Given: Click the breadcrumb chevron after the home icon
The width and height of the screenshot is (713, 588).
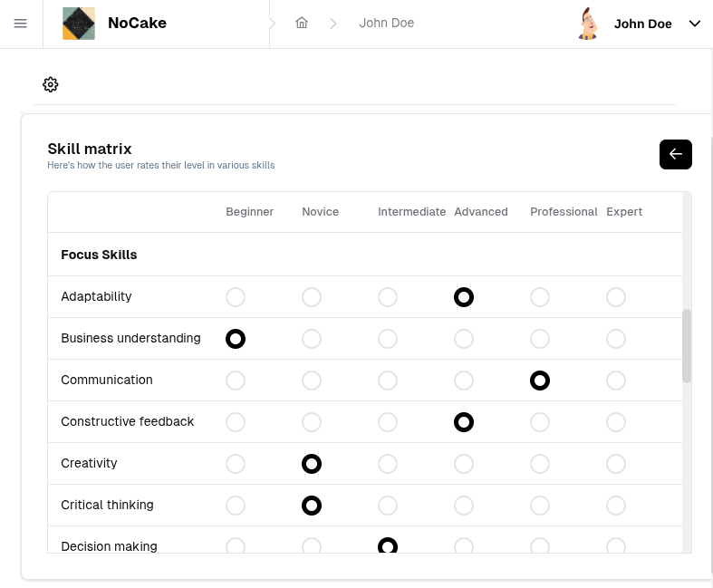Looking at the screenshot, I should [x=333, y=24].
